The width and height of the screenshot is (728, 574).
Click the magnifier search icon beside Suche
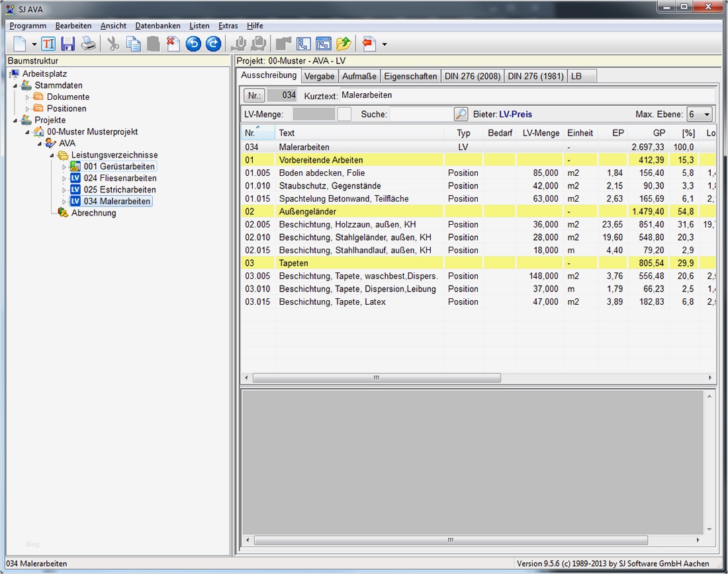(461, 114)
